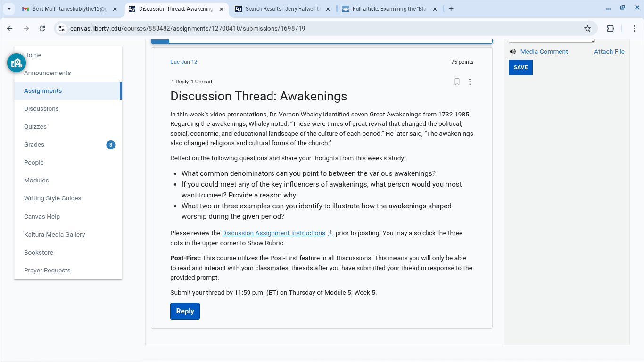Bookmark this page with the star icon
The width and height of the screenshot is (644, 362).
click(587, 28)
